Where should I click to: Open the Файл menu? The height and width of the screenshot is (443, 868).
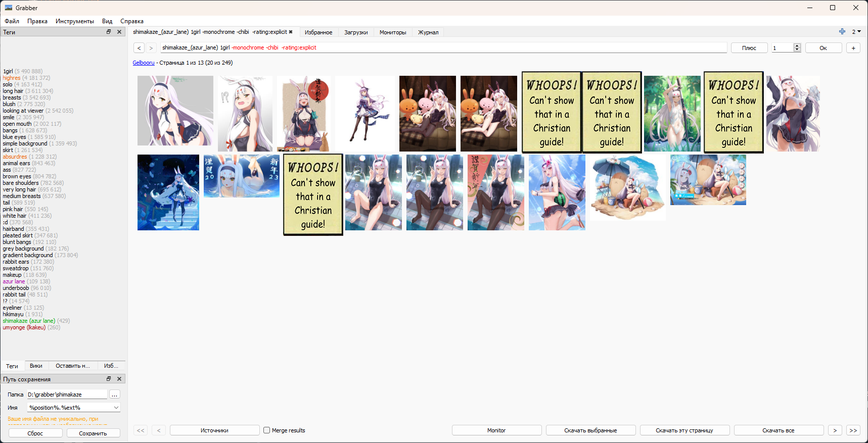12,21
